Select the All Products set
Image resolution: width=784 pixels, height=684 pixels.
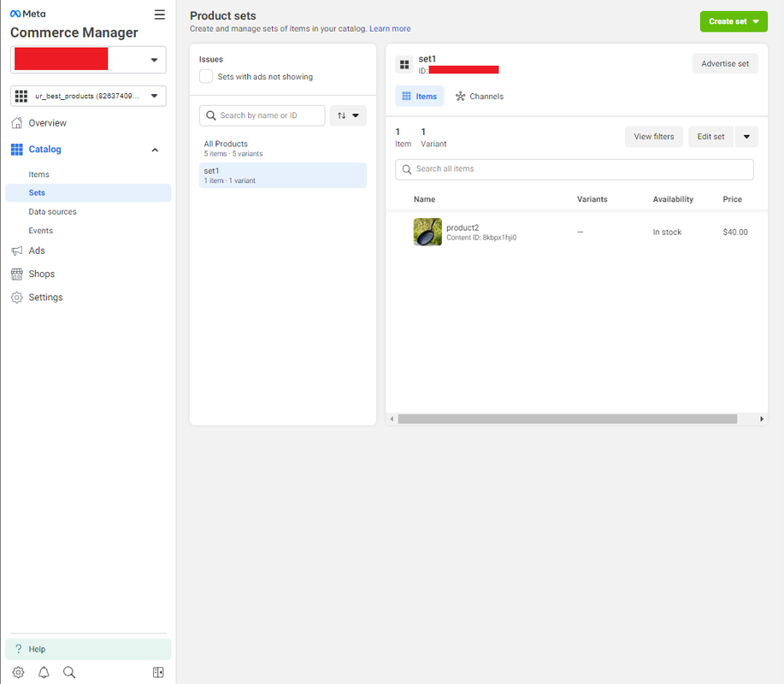(283, 149)
